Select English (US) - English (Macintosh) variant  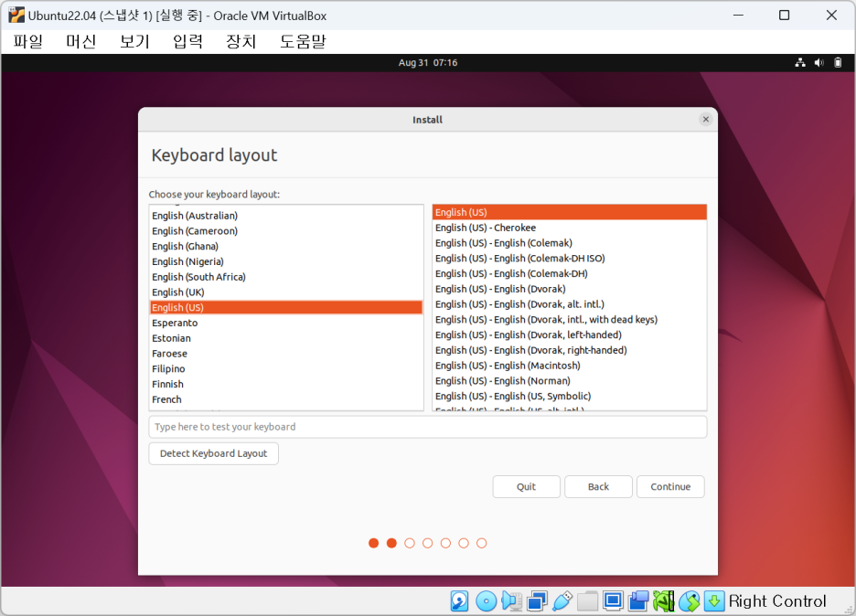[x=570, y=365]
